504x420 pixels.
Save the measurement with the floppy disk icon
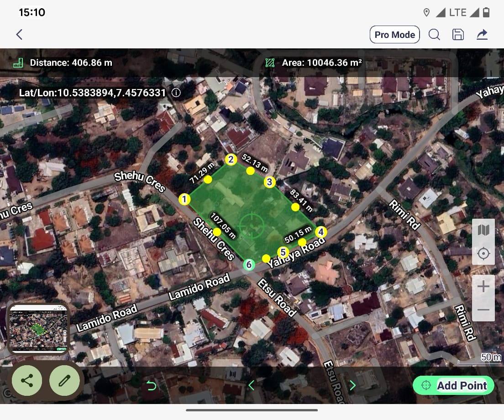(x=458, y=35)
